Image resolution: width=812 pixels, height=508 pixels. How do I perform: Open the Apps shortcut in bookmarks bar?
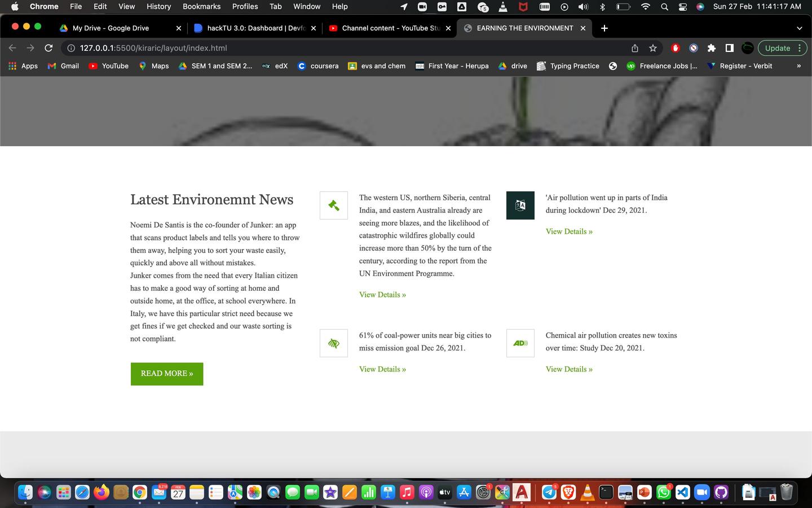[x=23, y=66]
